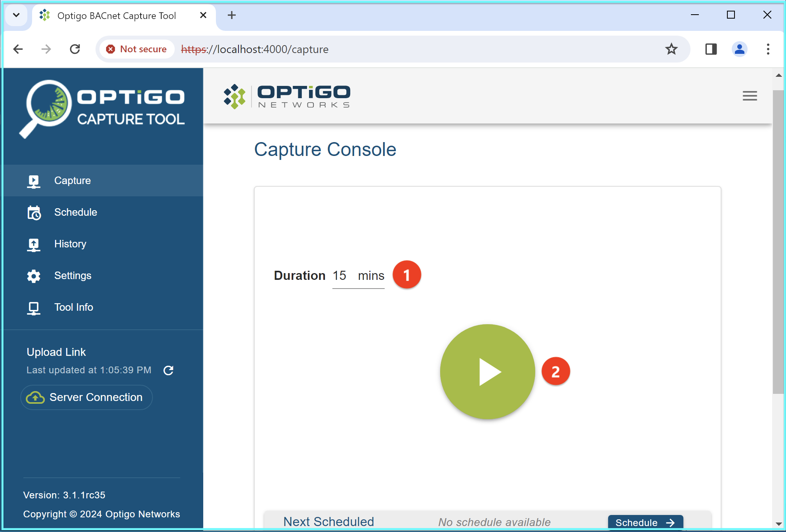
Task: Open the browser profile avatar
Action: tap(739, 49)
